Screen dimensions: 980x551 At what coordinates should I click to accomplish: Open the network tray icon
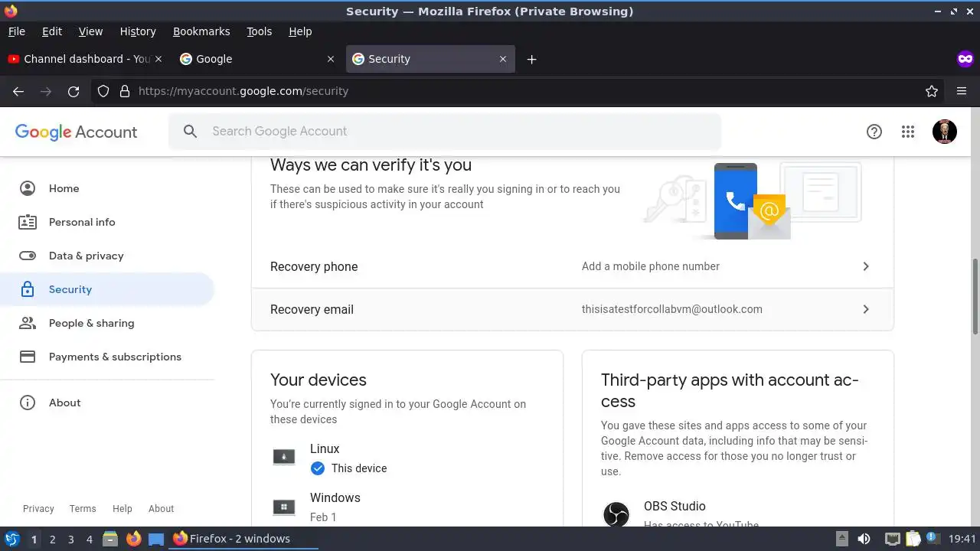click(892, 539)
